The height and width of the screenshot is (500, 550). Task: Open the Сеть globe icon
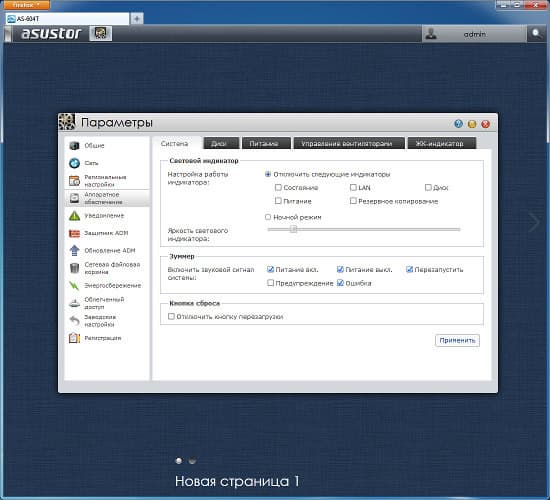[74, 163]
